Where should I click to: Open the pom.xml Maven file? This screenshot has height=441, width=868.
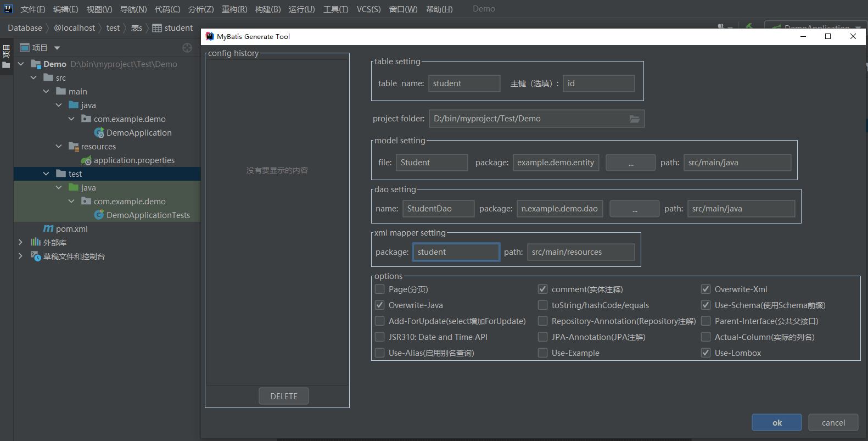tap(71, 229)
